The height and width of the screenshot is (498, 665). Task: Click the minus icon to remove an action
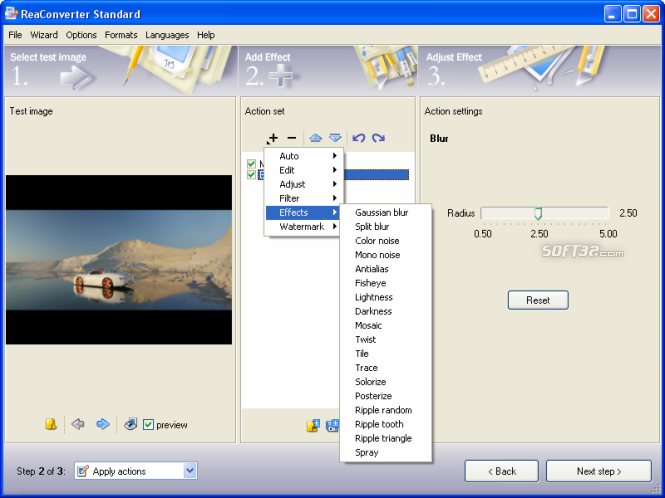tap(292, 138)
